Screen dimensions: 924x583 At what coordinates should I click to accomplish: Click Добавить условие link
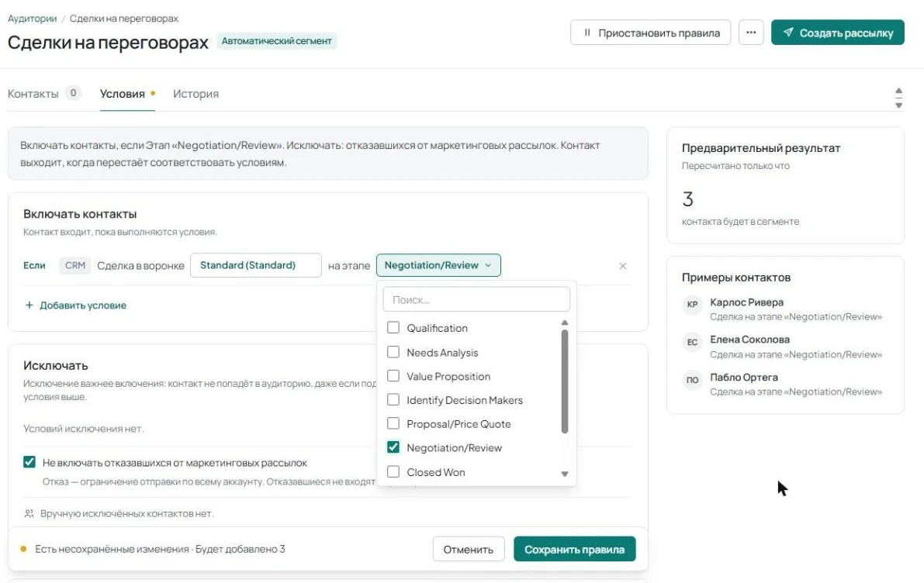76,305
